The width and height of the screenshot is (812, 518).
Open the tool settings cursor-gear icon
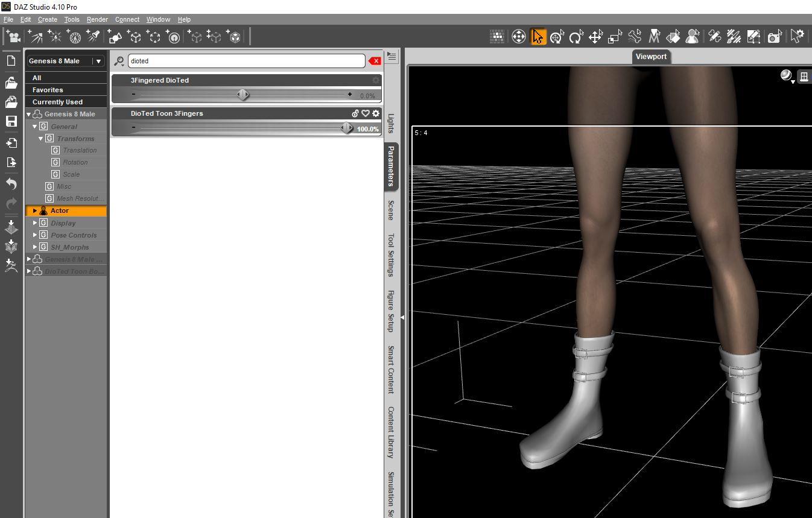[x=798, y=37]
